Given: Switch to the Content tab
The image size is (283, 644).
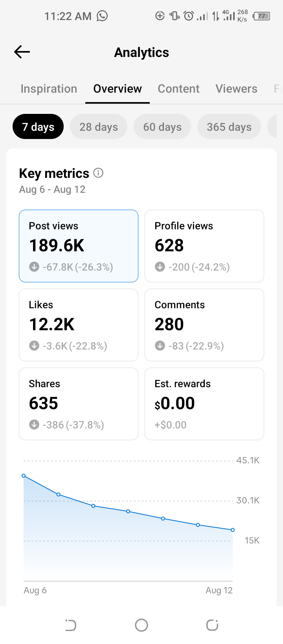Looking at the screenshot, I should tap(178, 89).
